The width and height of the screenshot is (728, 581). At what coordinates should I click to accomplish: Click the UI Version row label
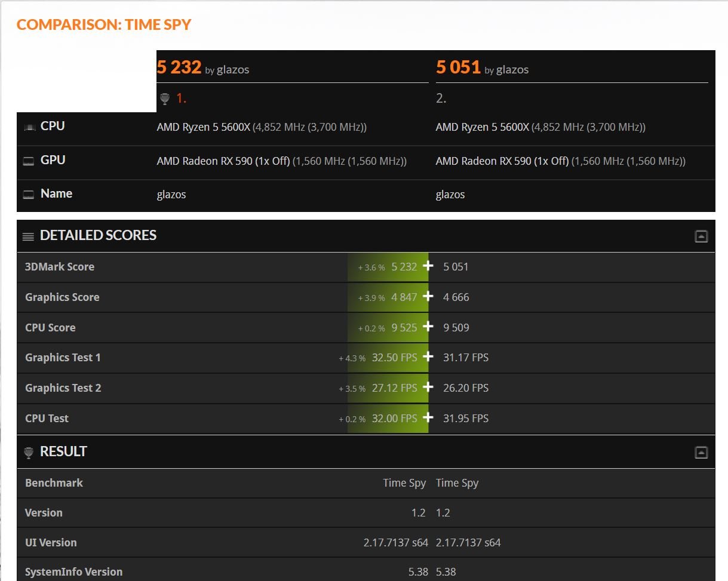coord(51,543)
